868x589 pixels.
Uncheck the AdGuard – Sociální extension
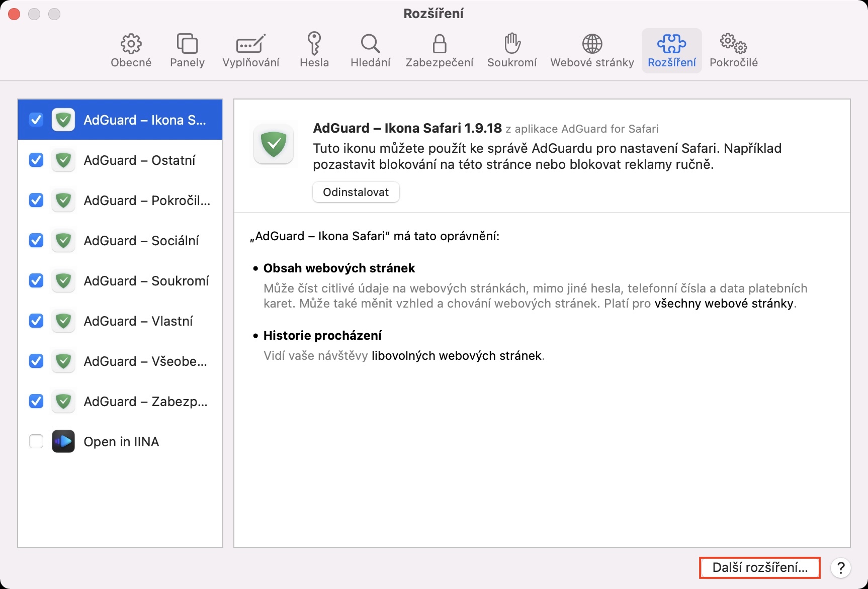[36, 240]
